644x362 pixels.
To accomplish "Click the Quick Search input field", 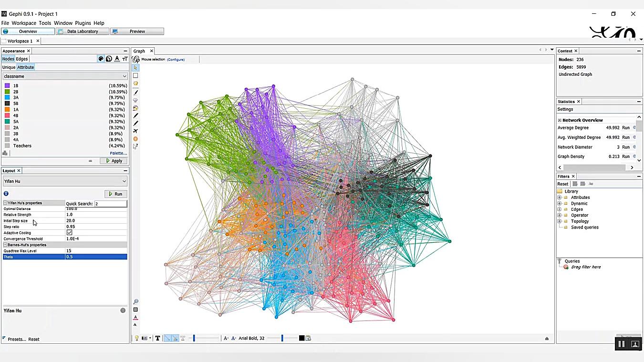I will pyautogui.click(x=111, y=204).
